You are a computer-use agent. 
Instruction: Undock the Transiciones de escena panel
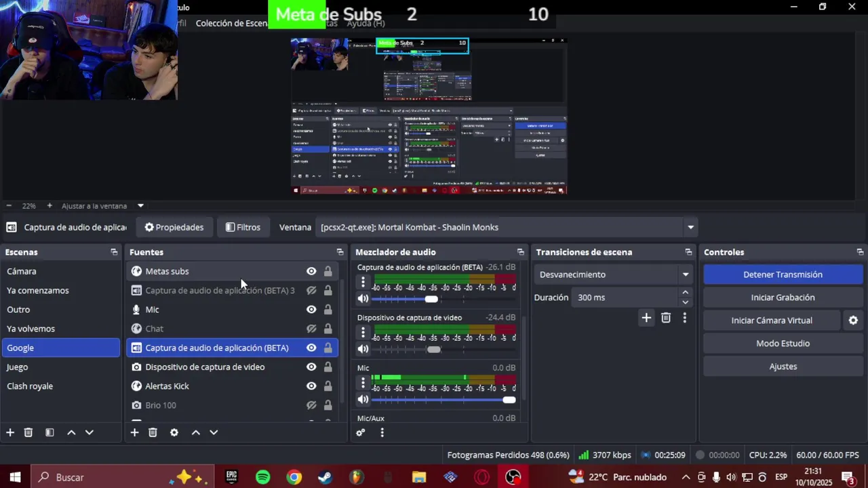tap(688, 252)
